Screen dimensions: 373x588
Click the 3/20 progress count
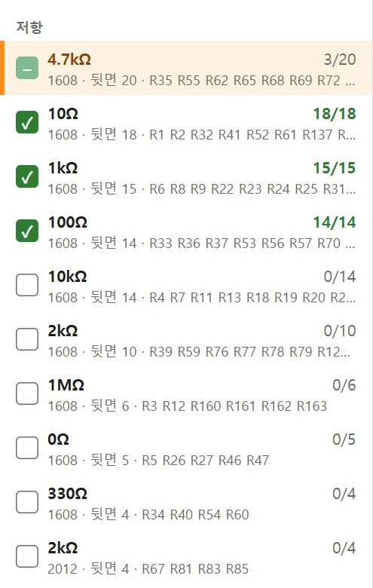(340, 60)
